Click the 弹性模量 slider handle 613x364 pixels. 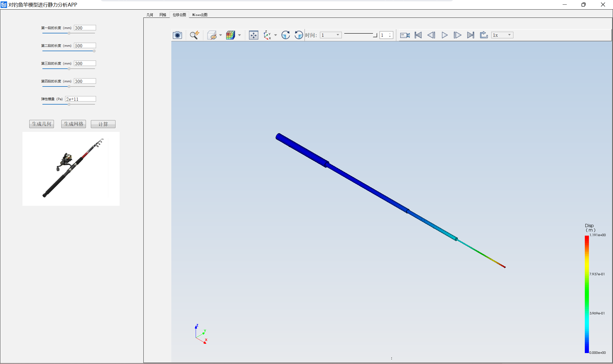pos(69,104)
